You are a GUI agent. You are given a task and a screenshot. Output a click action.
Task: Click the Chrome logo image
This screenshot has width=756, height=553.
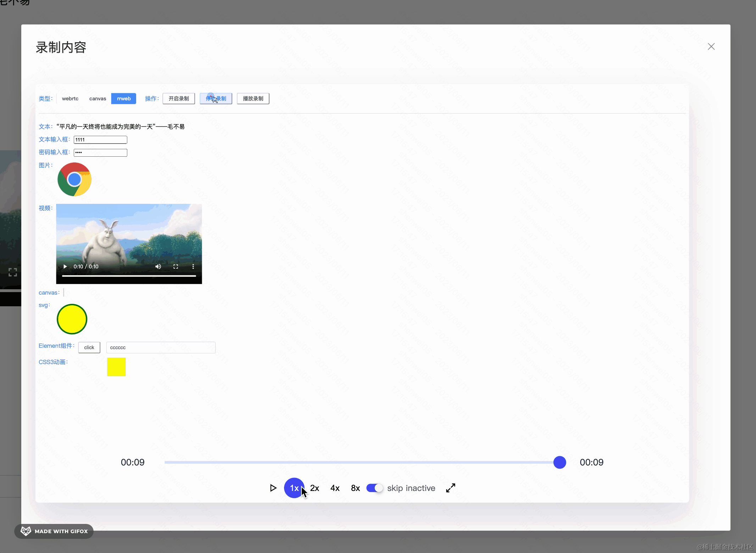pos(74,179)
